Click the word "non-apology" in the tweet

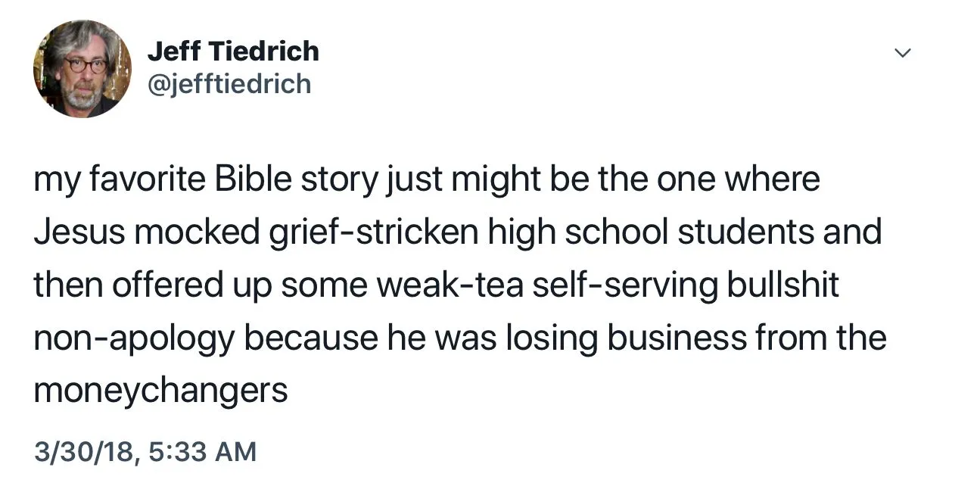point(133,338)
